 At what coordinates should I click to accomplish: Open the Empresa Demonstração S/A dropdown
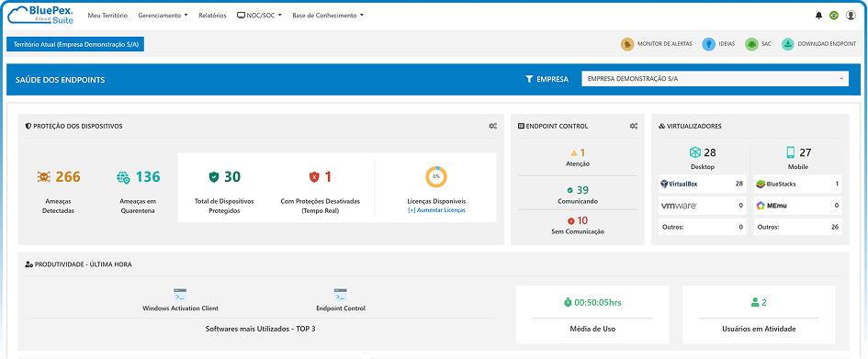(x=715, y=79)
